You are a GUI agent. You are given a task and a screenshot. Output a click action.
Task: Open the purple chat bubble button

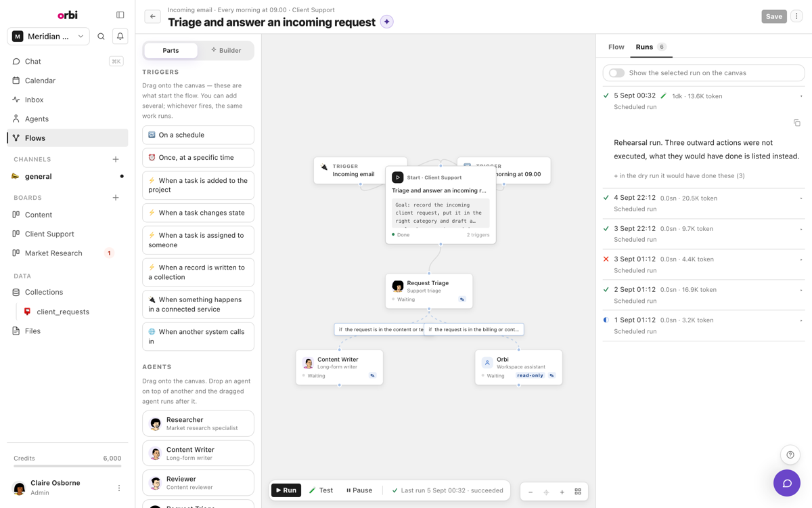[x=787, y=483]
